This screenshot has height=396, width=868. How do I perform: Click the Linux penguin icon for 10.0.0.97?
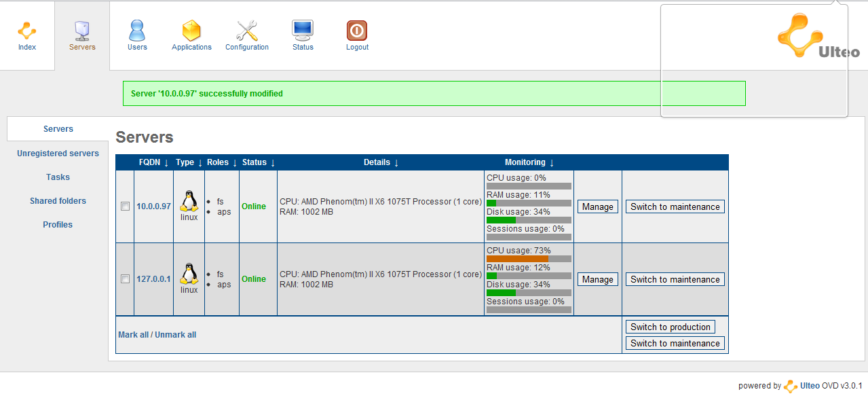pyautogui.click(x=189, y=201)
